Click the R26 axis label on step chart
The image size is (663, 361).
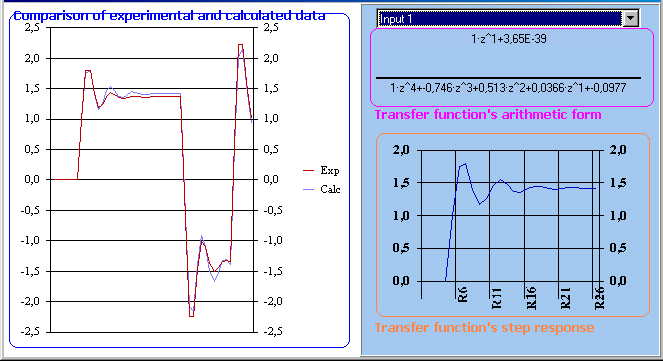point(600,298)
